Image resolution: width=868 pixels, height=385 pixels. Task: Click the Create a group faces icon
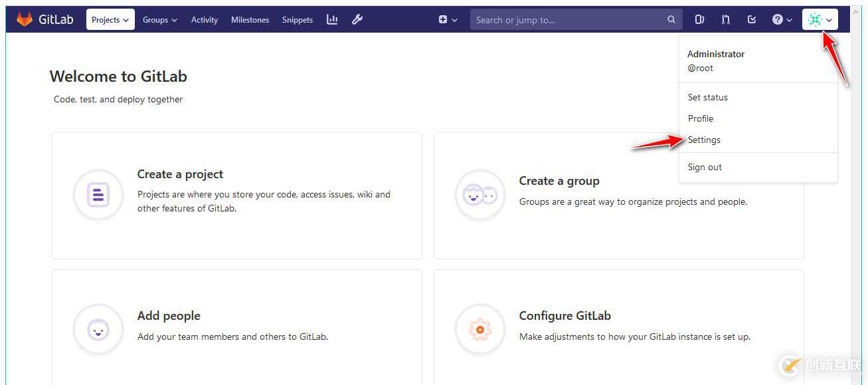click(479, 195)
